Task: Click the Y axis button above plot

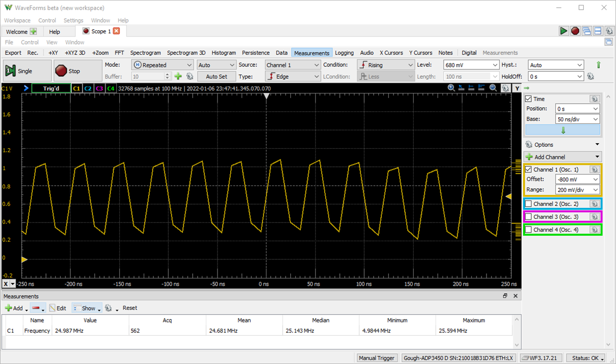Action: (517, 88)
